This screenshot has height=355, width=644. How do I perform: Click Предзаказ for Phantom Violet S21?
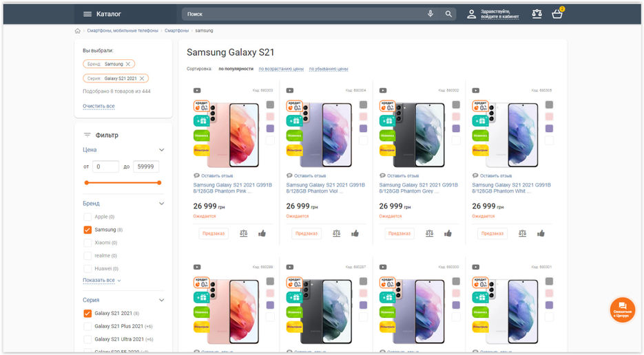[x=307, y=233]
